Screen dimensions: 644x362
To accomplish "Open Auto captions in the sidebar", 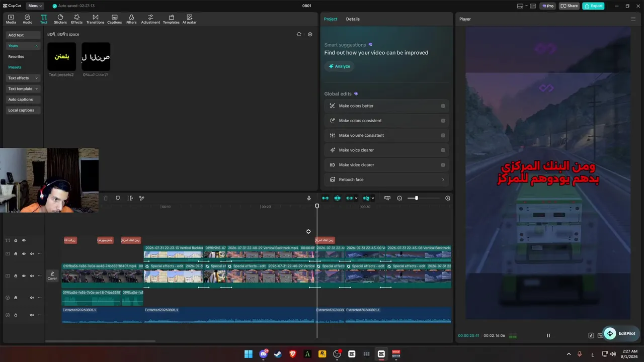I will tap(23, 100).
